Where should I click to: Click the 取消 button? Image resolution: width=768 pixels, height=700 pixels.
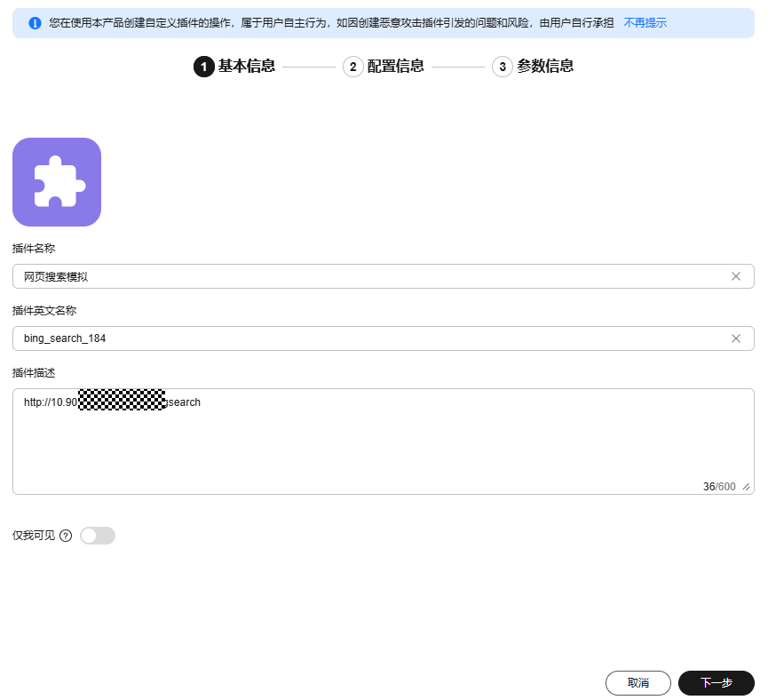click(638, 683)
